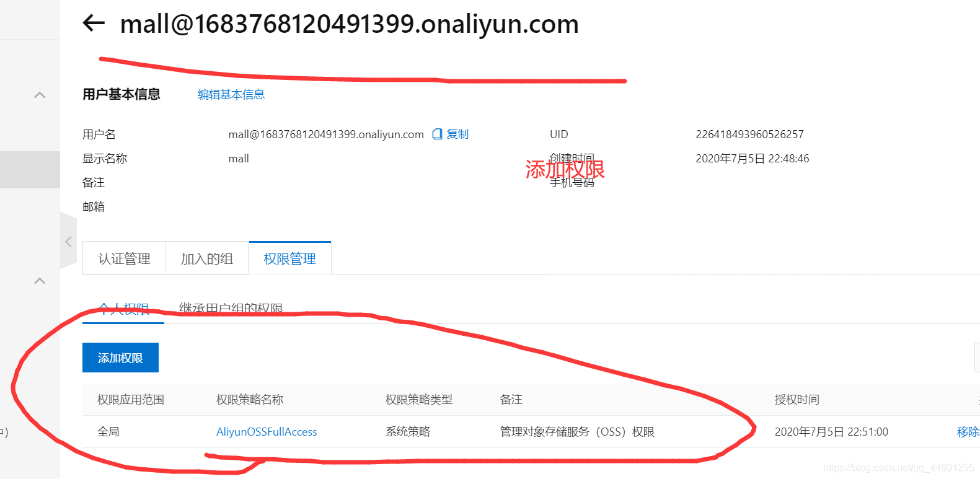980x479 pixels.
Task: Click the partial button right of table toolbar
Action: pyautogui.click(x=977, y=358)
